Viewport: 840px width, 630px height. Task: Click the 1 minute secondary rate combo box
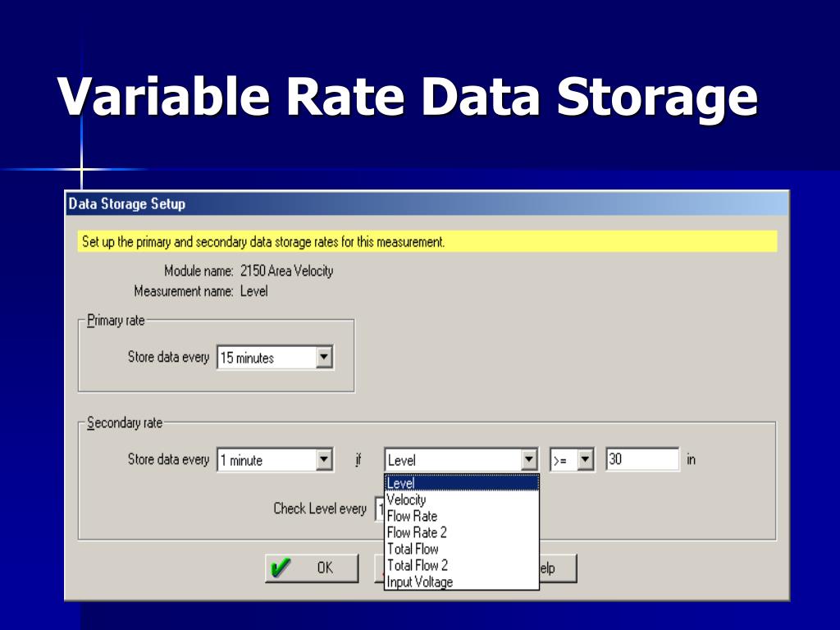pyautogui.click(x=275, y=459)
